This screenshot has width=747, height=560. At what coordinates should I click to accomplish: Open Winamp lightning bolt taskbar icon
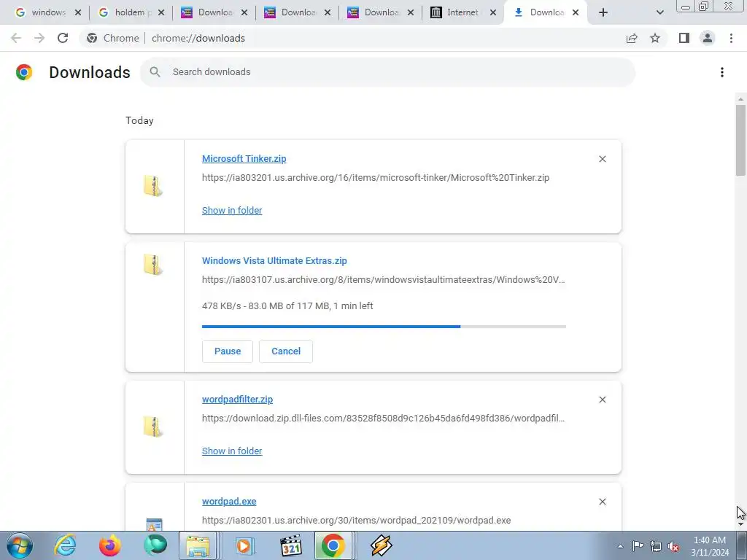click(x=381, y=545)
